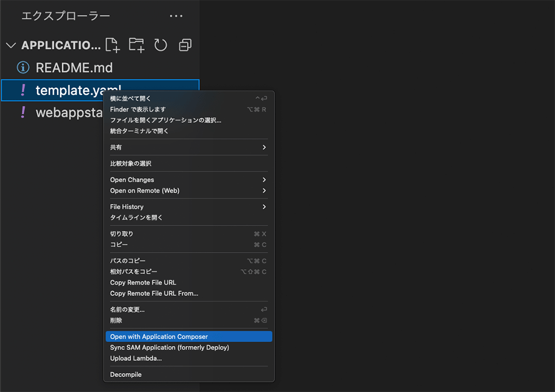Choose パスのコピー
The height and width of the screenshot is (392, 555).
tap(189, 261)
